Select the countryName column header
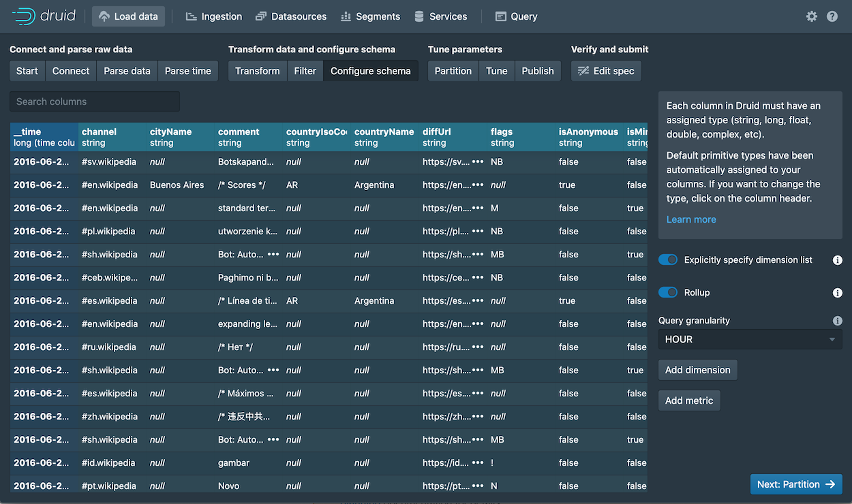 (385, 137)
